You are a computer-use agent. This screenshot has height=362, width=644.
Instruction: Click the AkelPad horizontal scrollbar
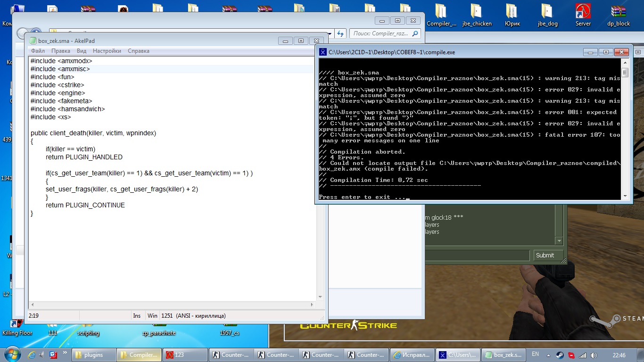(x=173, y=305)
